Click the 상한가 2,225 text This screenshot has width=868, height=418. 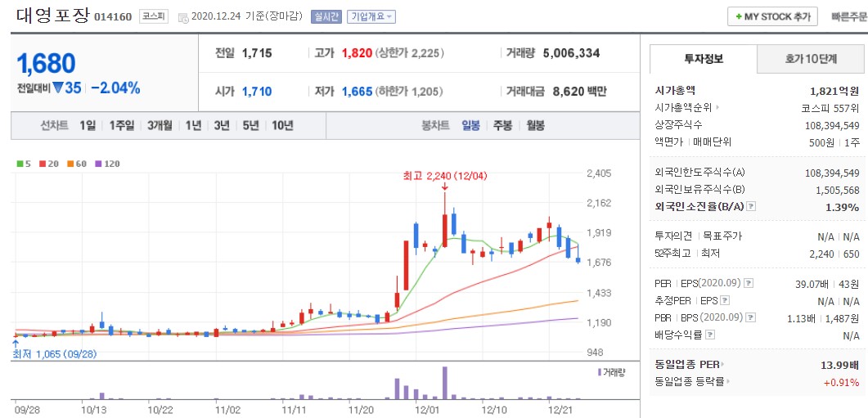(x=410, y=54)
